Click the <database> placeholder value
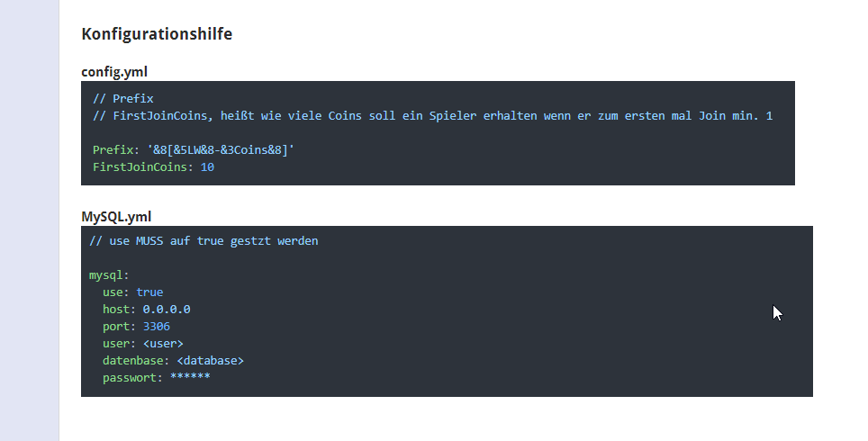This screenshot has width=868, height=441. click(210, 361)
